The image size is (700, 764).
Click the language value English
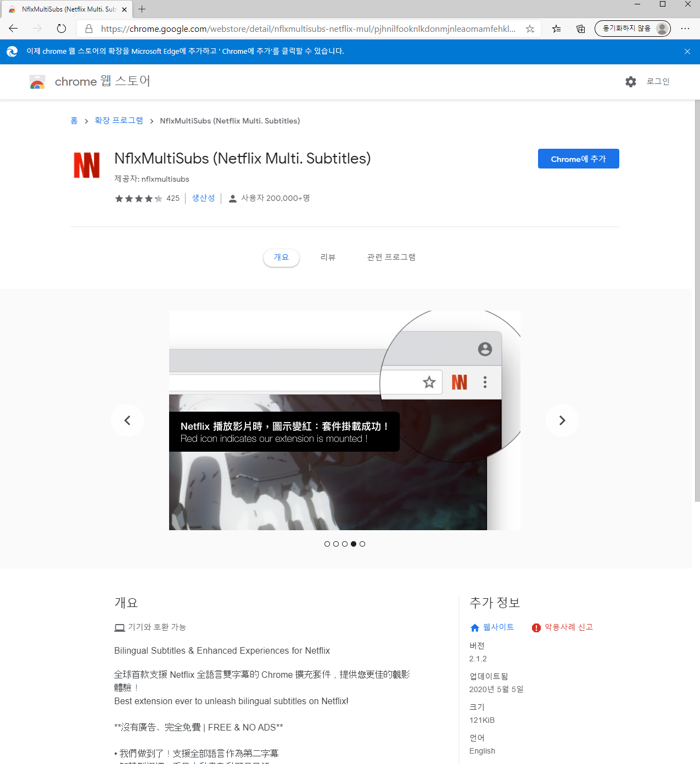pyautogui.click(x=482, y=751)
